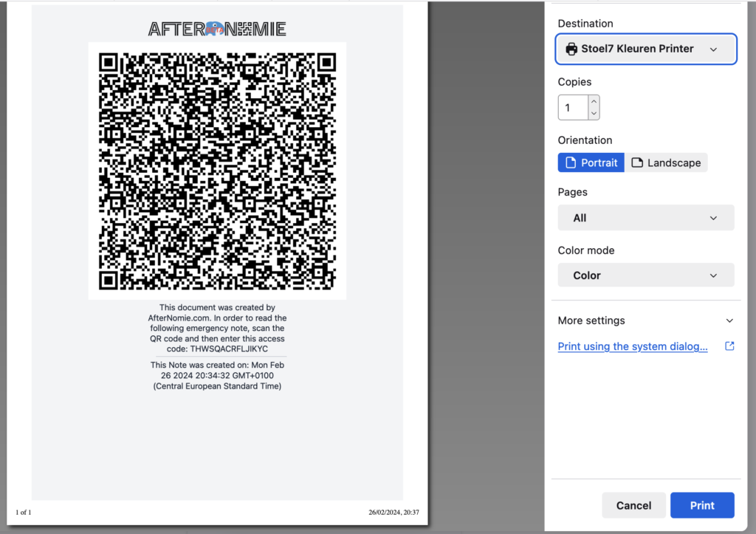Click the printer icon in Destination

pos(571,49)
